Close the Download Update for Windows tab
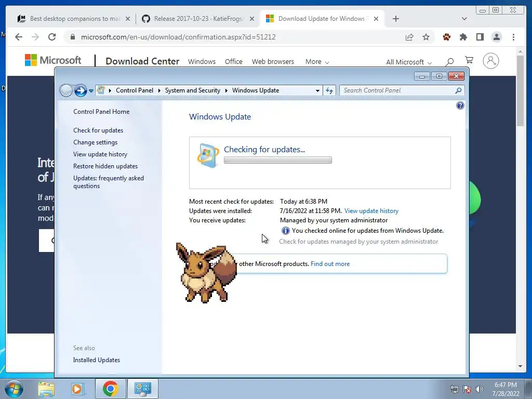 tap(376, 19)
